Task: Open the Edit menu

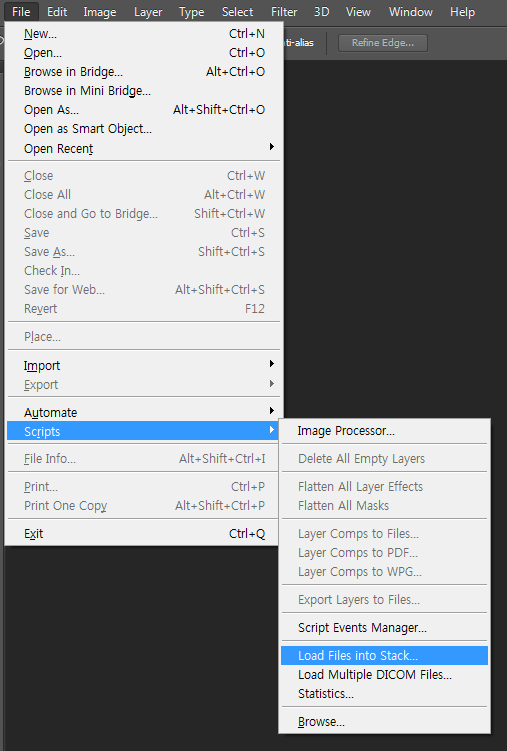Action: point(57,11)
